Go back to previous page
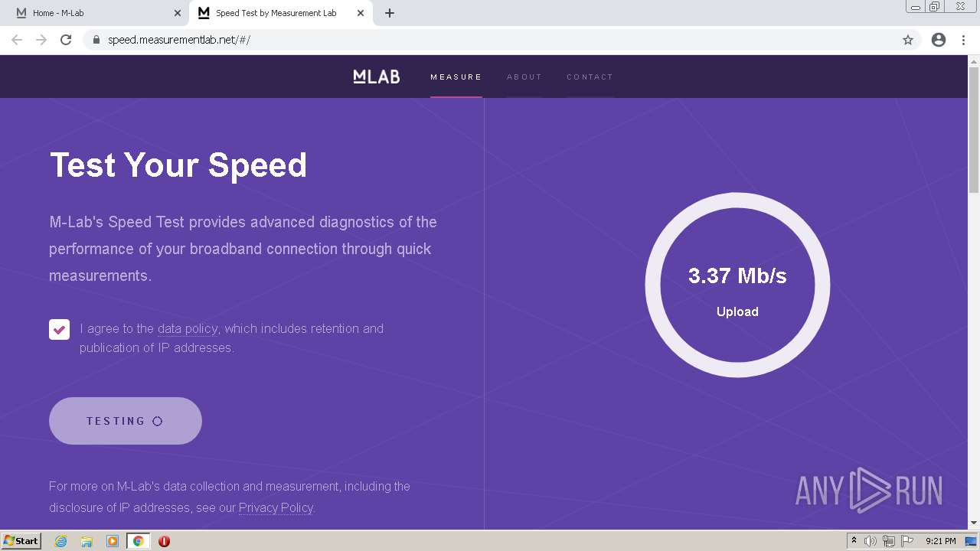980x551 pixels. tap(17, 40)
